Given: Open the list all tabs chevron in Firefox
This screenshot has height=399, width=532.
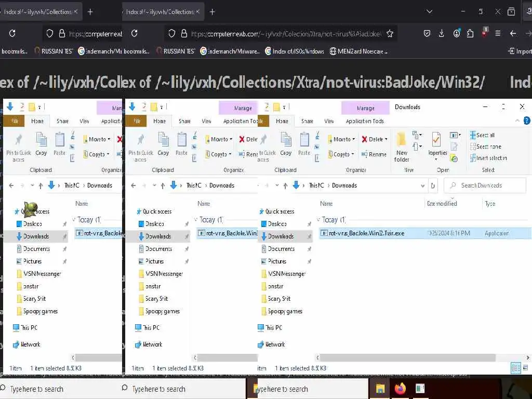Looking at the screenshot, I should 429,11.
